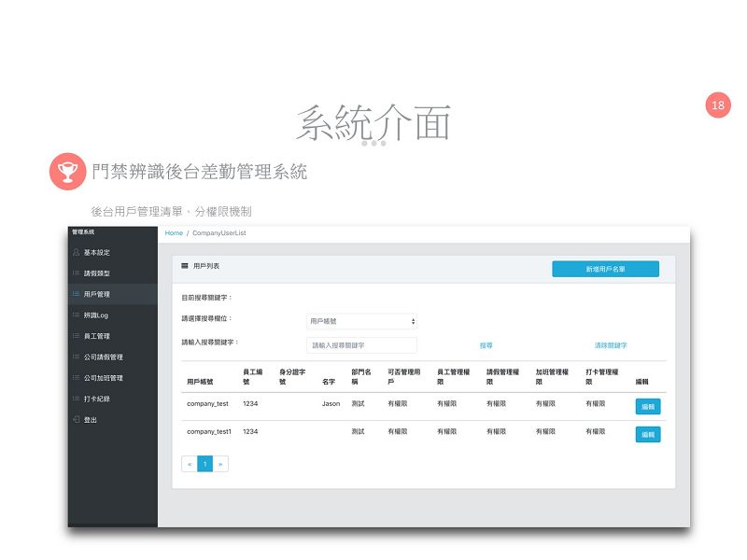Go to the next page with » arrow
Screen dimensions: 747x560
tap(220, 464)
